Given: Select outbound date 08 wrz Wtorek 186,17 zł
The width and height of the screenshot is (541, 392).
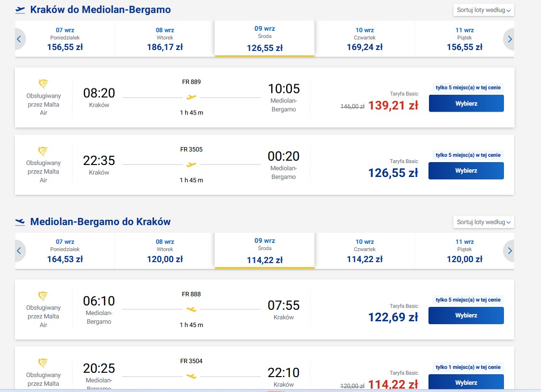Looking at the screenshot, I should (164, 39).
